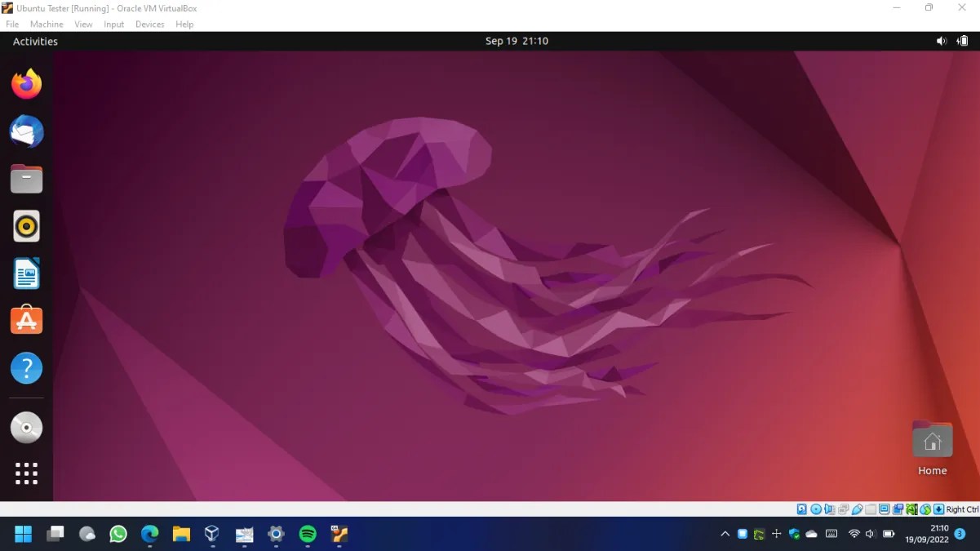Open the Windows Start menu

[23, 534]
